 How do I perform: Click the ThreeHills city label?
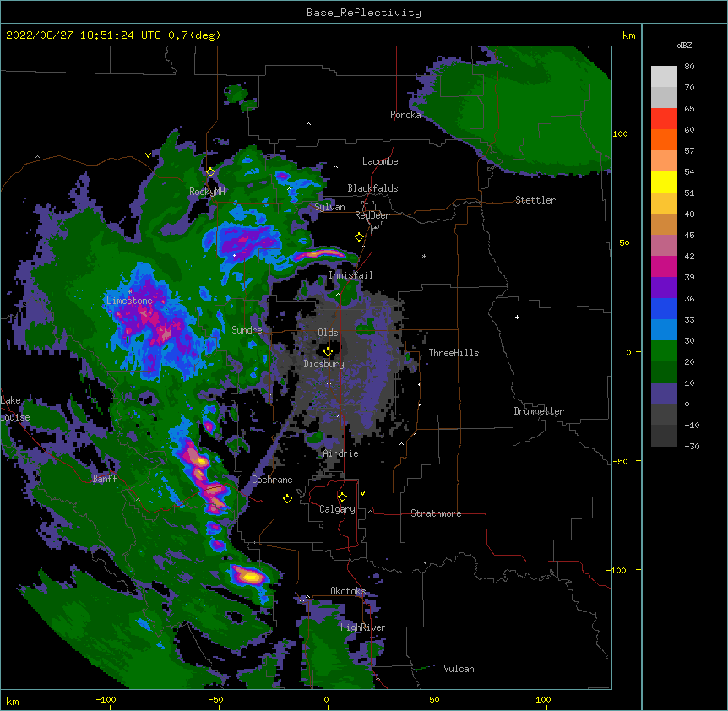(x=454, y=353)
